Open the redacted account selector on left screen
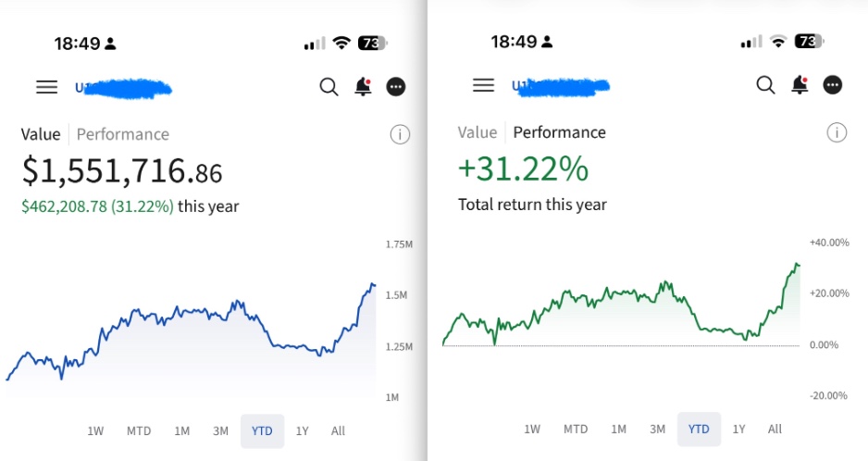The width and height of the screenshot is (868, 461). pos(123,88)
